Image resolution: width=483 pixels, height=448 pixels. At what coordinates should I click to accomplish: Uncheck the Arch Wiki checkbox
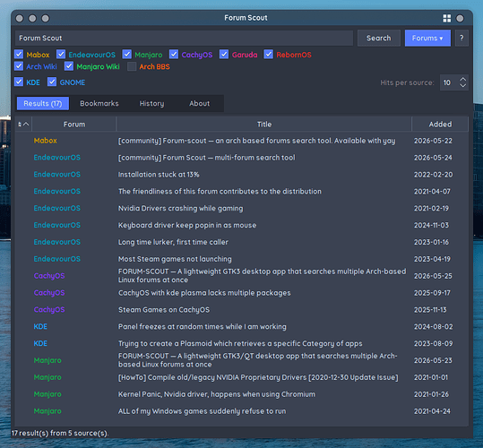tap(19, 66)
